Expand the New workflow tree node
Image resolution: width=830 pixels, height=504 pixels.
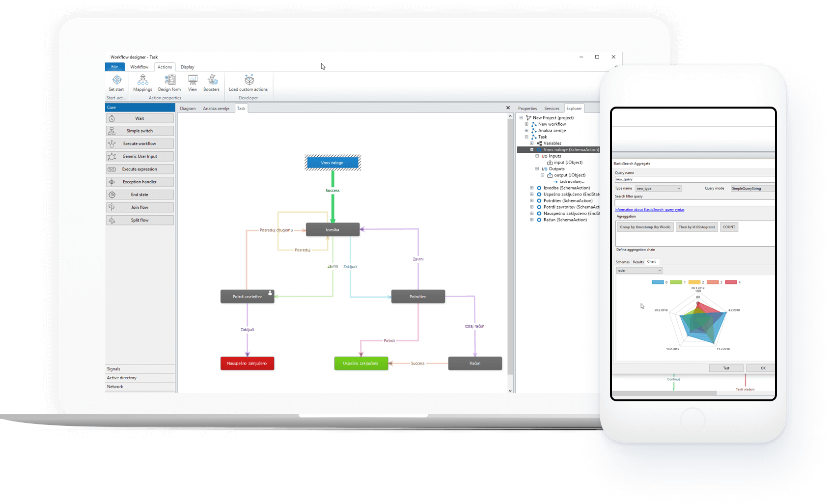(x=526, y=124)
